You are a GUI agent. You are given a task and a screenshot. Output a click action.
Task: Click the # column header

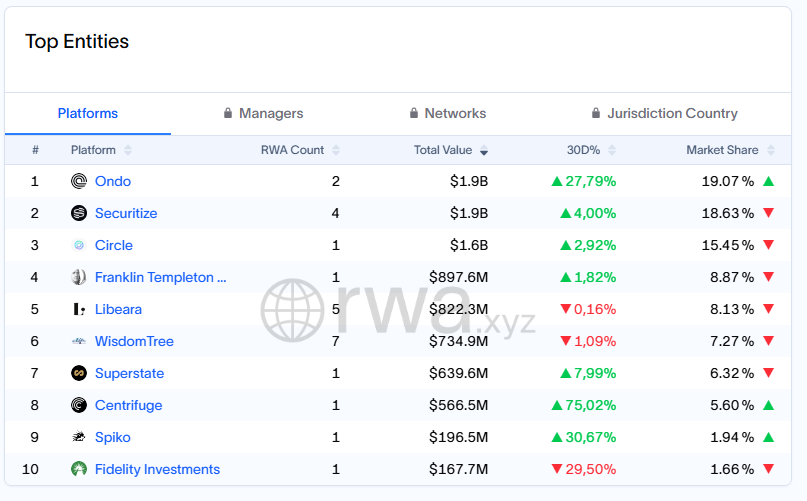pyautogui.click(x=35, y=150)
